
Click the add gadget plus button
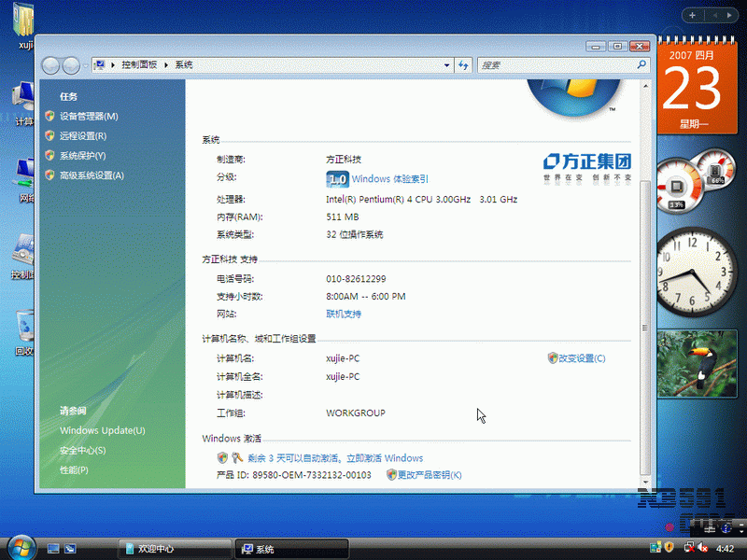(x=693, y=15)
